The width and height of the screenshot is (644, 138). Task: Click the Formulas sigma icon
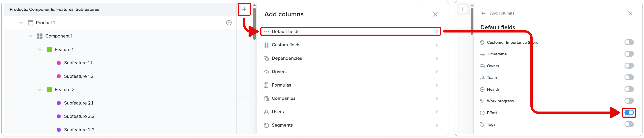(x=266, y=85)
